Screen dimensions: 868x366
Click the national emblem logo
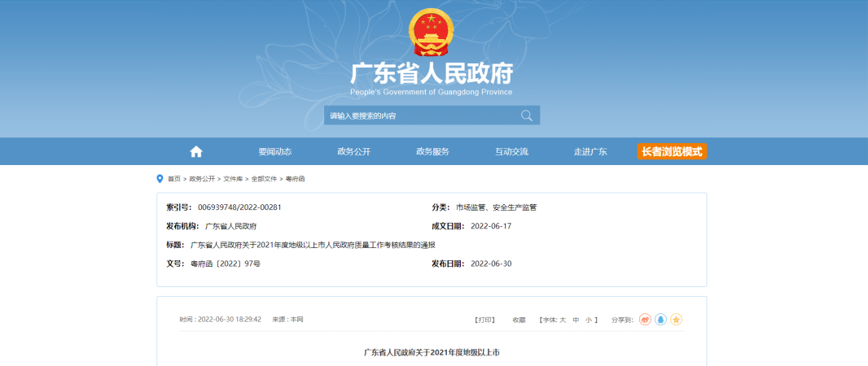point(431,32)
